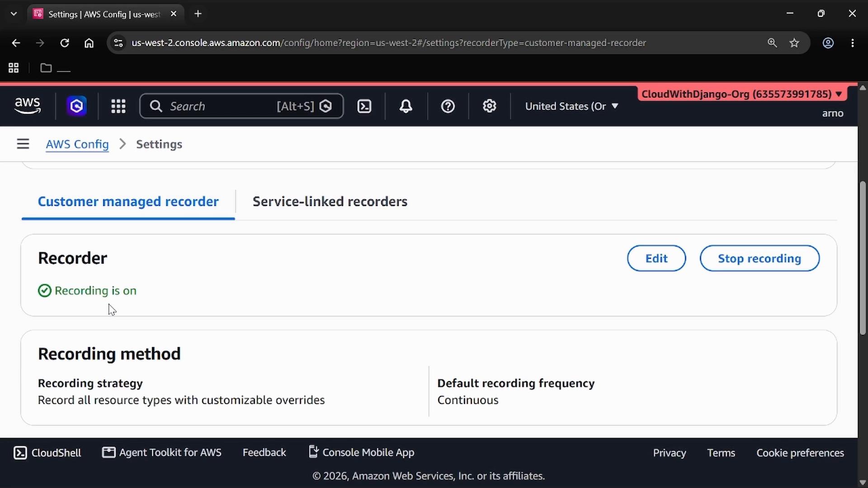This screenshot has width=868, height=488.
Task: Bookmark this page with the star
Action: tap(794, 43)
